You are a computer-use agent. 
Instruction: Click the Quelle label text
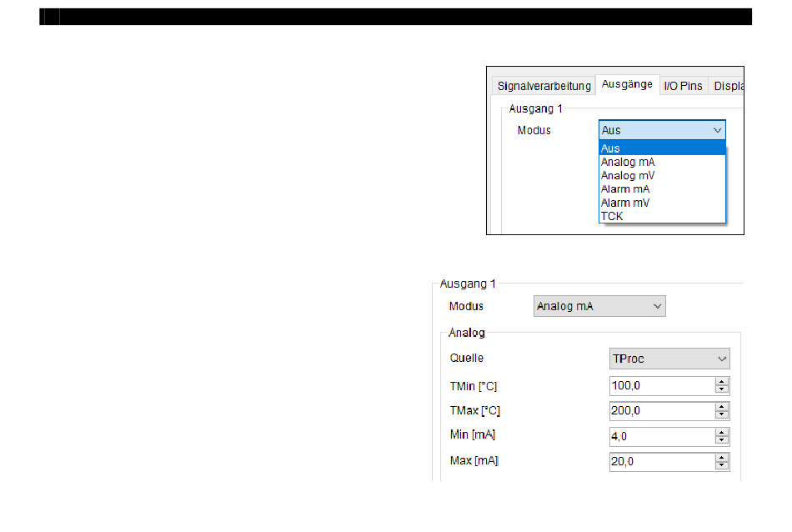pyautogui.click(x=467, y=359)
